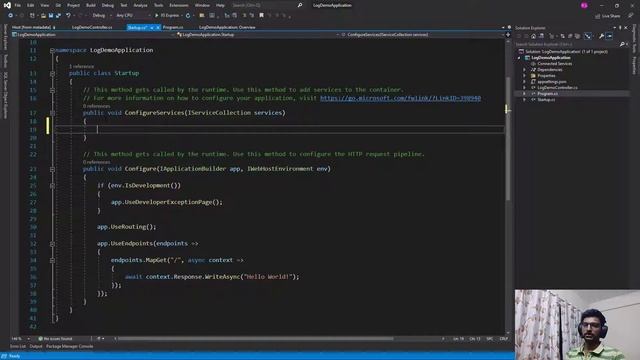The height and width of the screenshot is (360, 640).
Task: Expand the Properties folder node
Action: pos(524,76)
